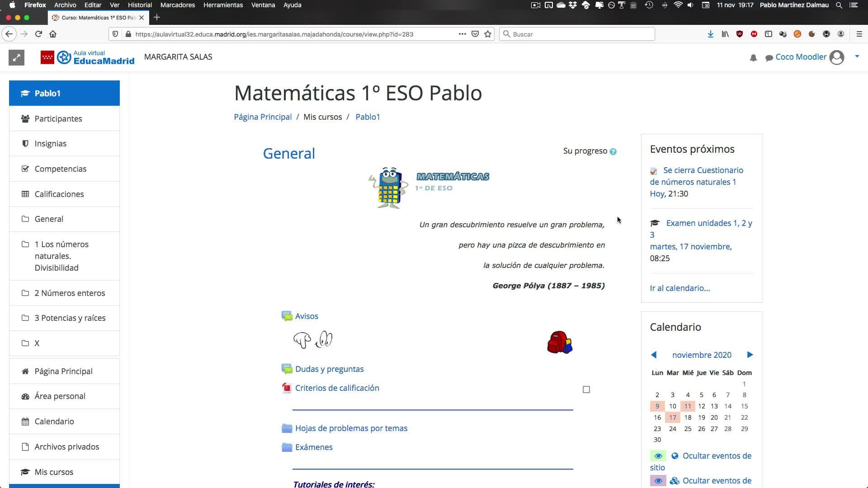Image resolution: width=868 pixels, height=488 pixels.
Task: Bookmark page with the star icon
Action: (488, 34)
